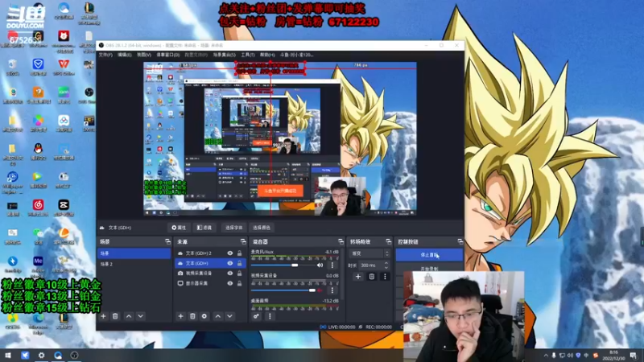Move the scene up with the arrow
The height and width of the screenshot is (362, 644).
coord(129,316)
